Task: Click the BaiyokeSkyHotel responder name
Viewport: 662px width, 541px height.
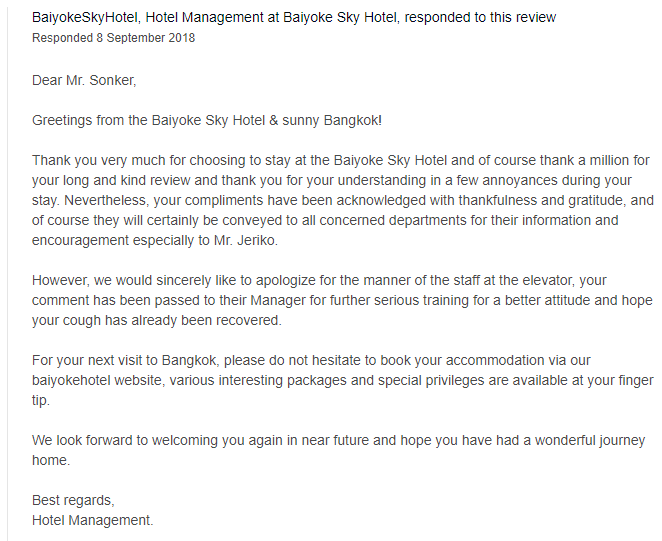Action: [86, 17]
